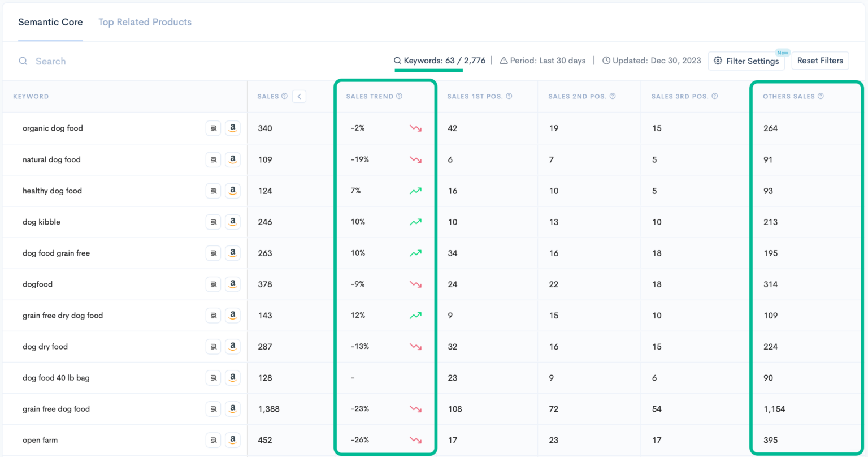
Task: Click the 12% trend for grain free dry dog food
Action: 358,315
